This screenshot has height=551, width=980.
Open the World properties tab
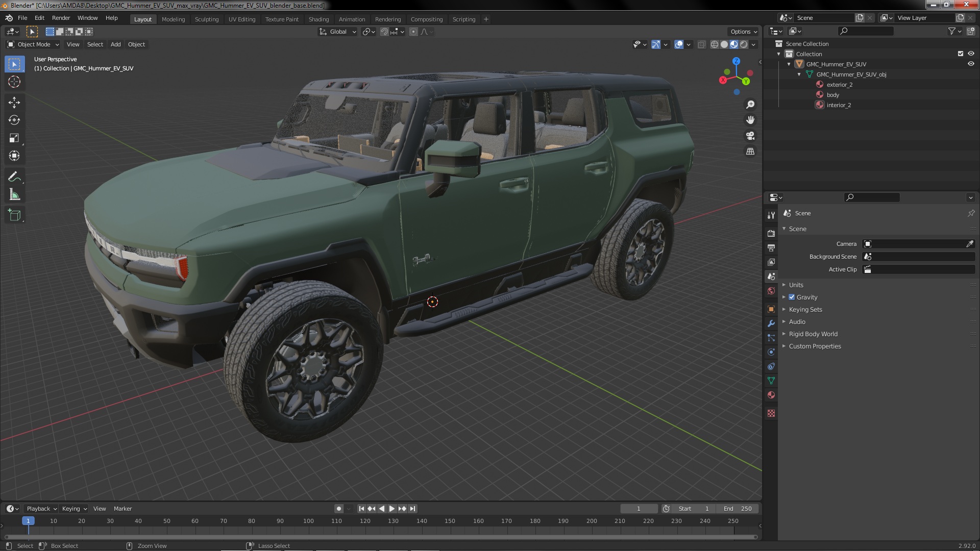[771, 291]
